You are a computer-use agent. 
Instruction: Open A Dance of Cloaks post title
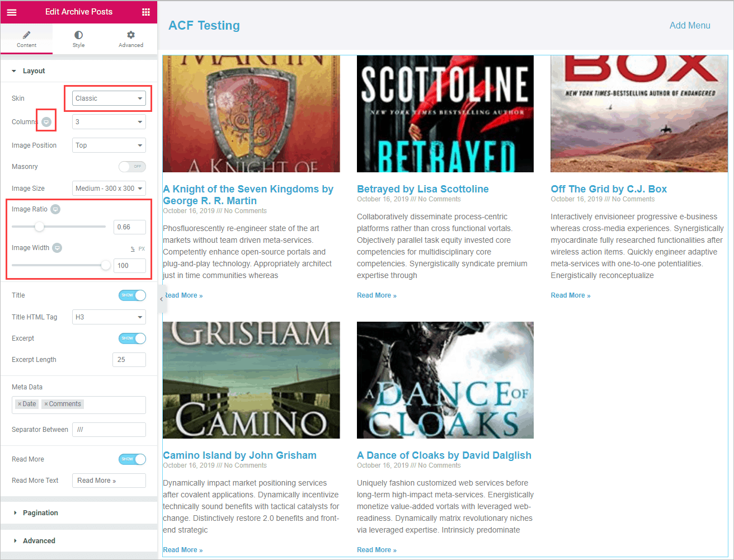pyautogui.click(x=444, y=455)
